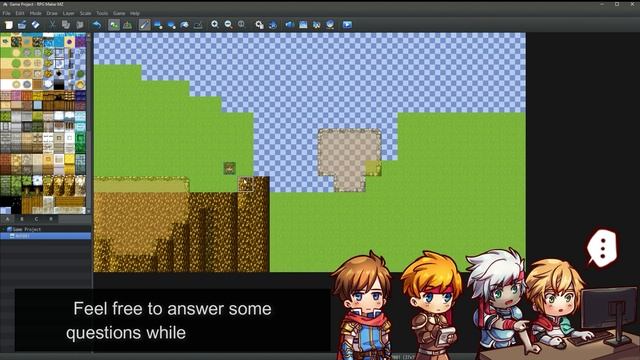Select the Pencil drawing tool

coord(144,25)
